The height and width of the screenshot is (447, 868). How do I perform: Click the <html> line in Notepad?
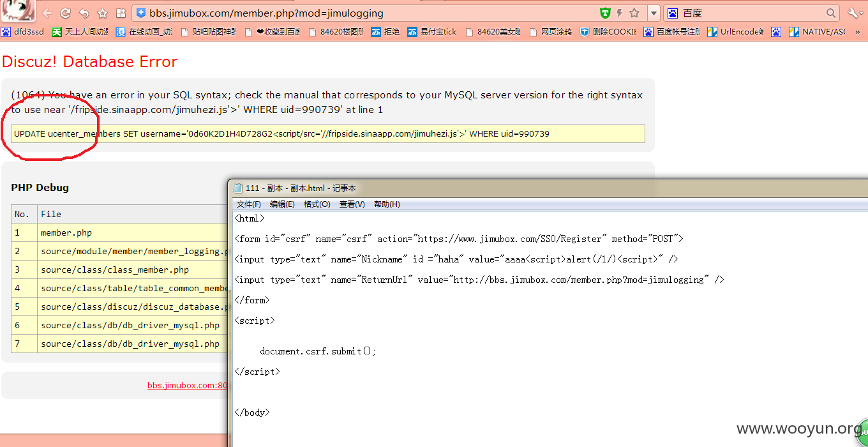[x=249, y=218]
